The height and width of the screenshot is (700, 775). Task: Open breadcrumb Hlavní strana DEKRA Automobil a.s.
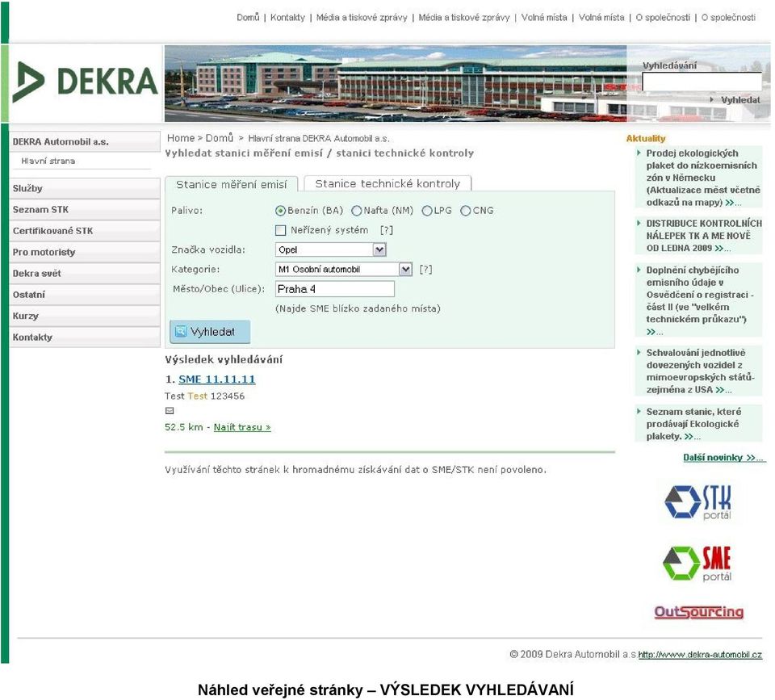coord(319,138)
